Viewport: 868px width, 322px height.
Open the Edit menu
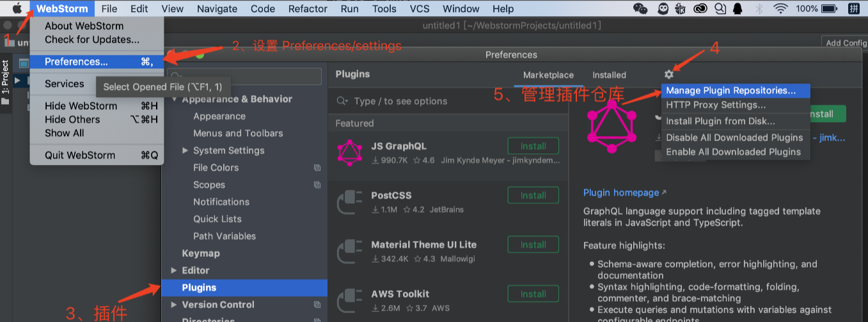139,8
